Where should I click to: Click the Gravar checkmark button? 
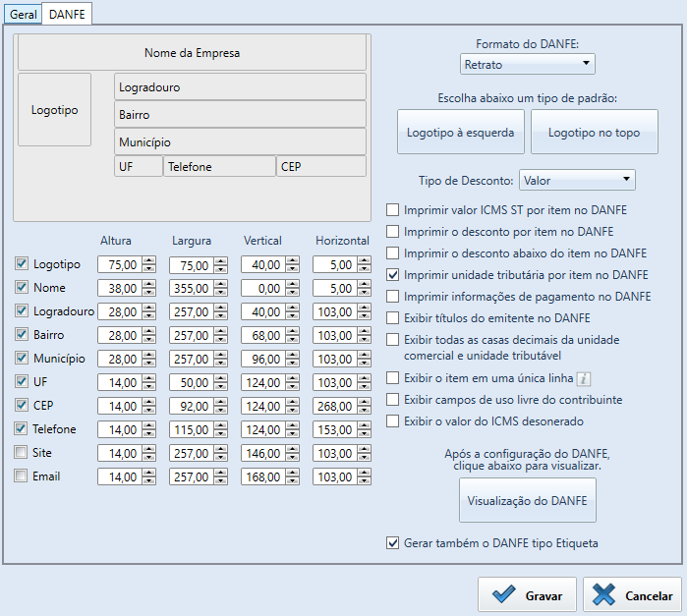point(526,595)
